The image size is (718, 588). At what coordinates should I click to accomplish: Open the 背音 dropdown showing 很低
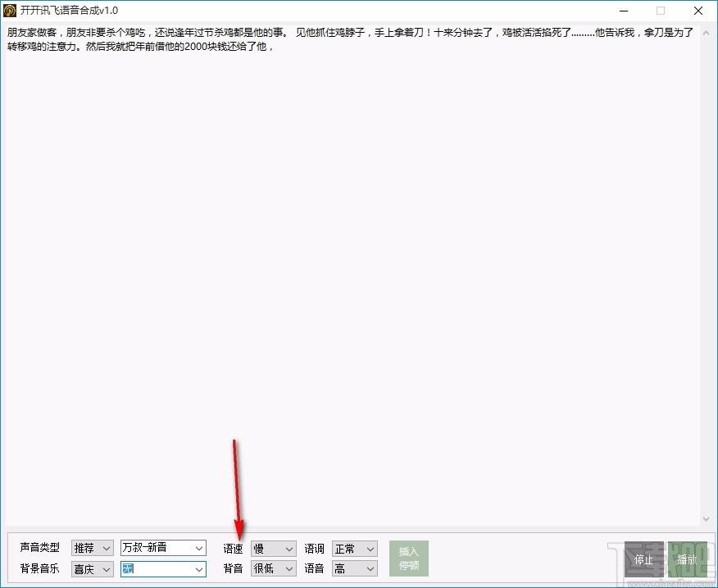273,568
